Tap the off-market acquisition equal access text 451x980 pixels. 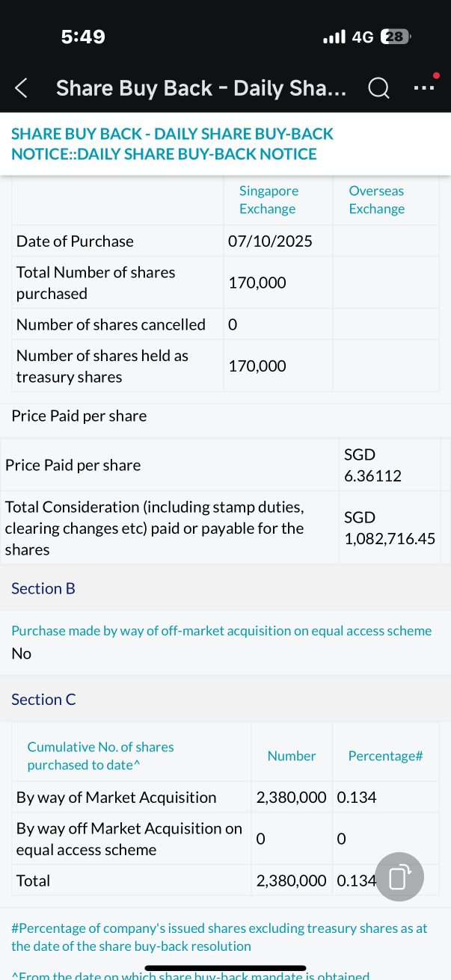[221, 631]
